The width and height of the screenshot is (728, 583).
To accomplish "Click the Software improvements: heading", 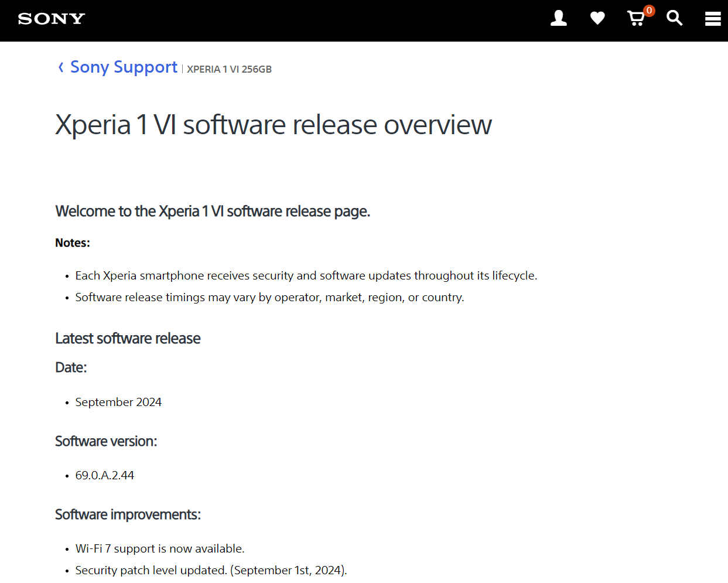I will tap(128, 514).
